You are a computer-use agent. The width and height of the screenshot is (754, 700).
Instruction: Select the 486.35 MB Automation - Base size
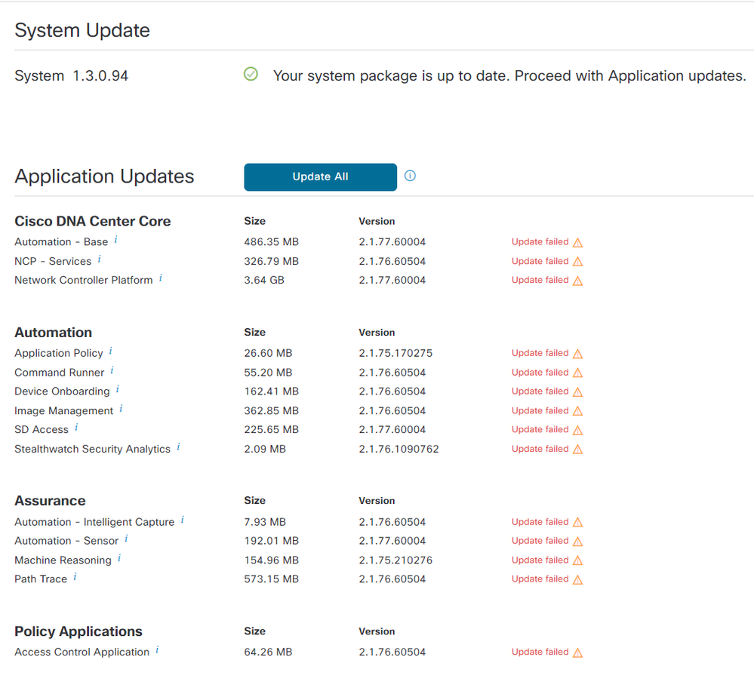tap(271, 241)
